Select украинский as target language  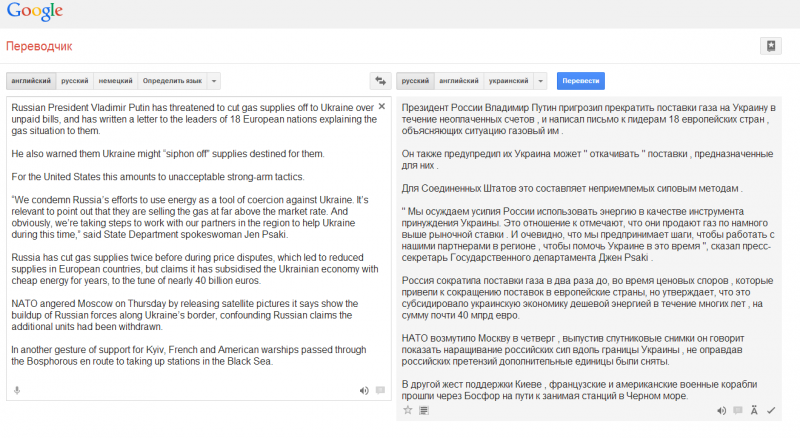coord(508,81)
